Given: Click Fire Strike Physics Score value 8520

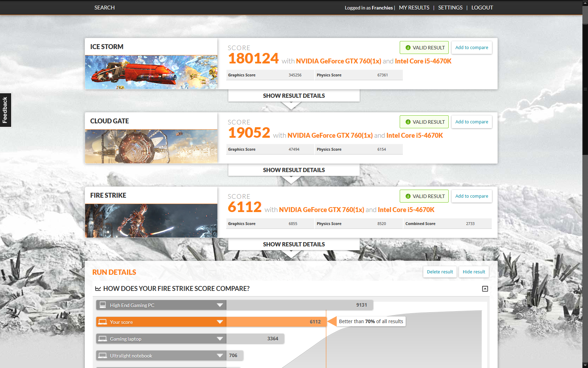Looking at the screenshot, I should coord(381,224).
